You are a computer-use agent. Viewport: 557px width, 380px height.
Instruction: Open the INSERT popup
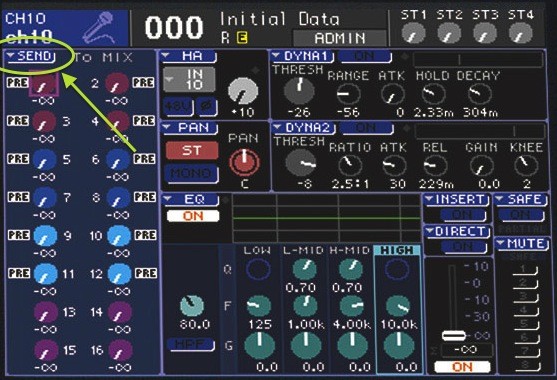[x=456, y=200]
